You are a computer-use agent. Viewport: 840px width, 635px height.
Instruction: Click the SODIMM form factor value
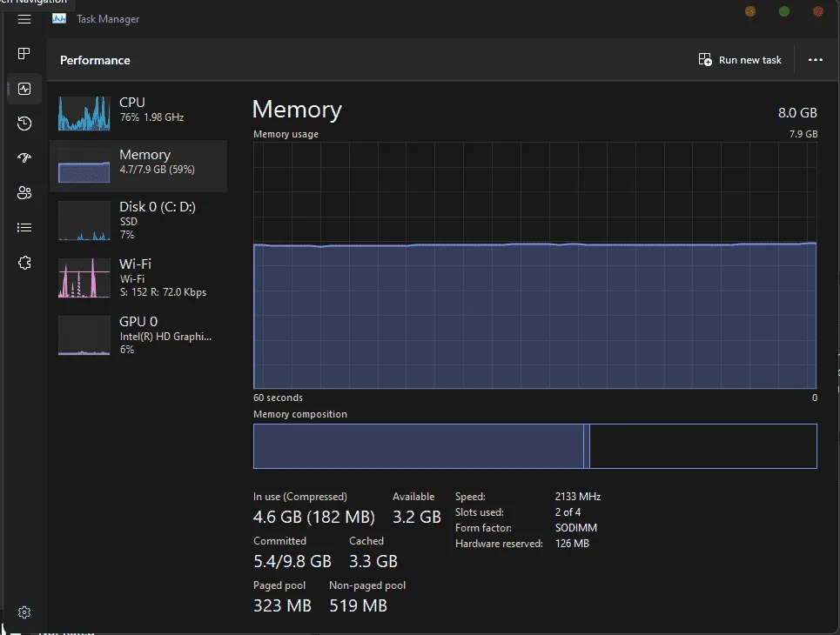(576, 527)
